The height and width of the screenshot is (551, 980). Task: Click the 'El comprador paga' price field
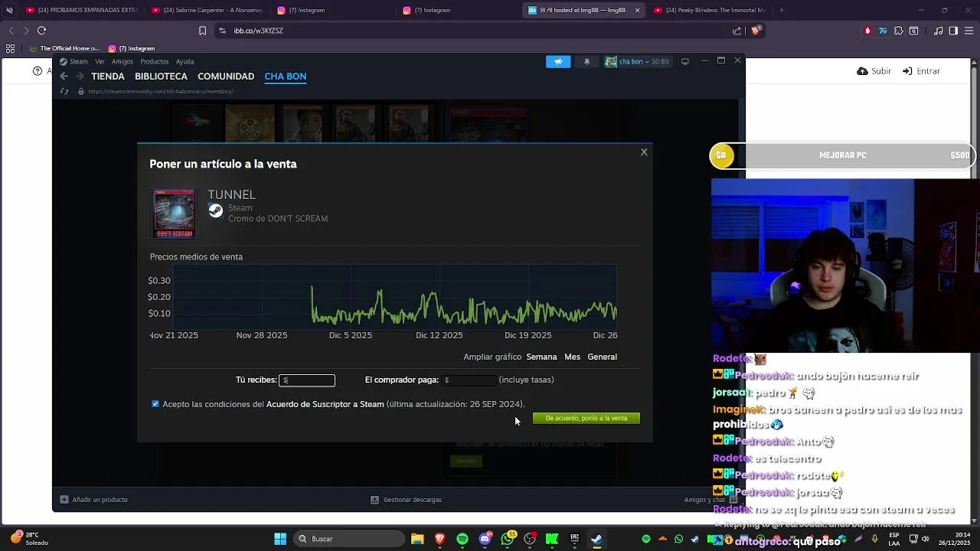(469, 380)
